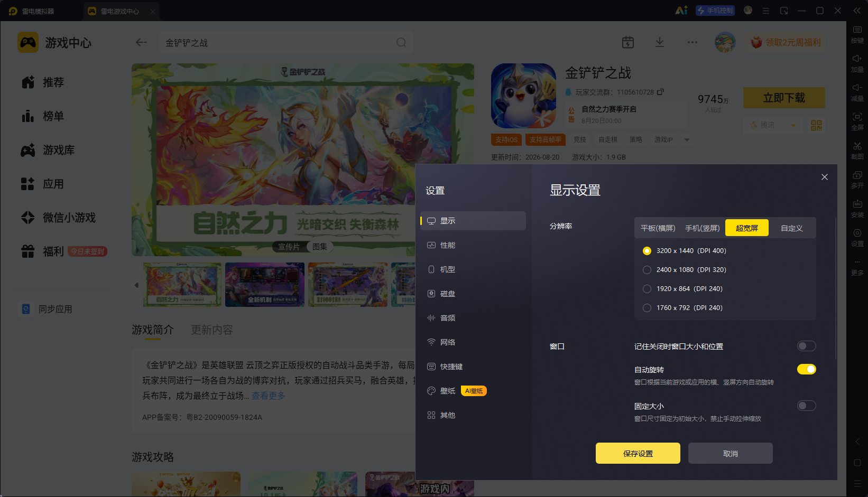Select 1760 x 792 (DPI 240) resolution
The width and height of the screenshot is (868, 497).
[647, 308]
